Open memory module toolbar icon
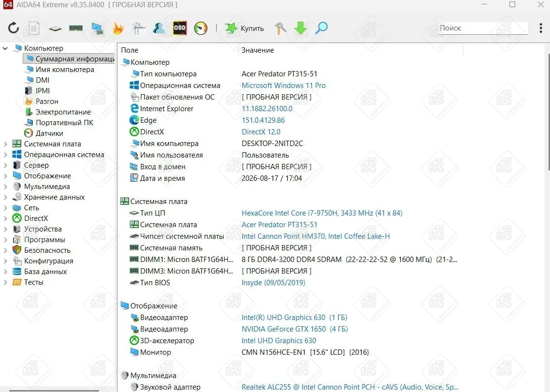 [x=76, y=28]
